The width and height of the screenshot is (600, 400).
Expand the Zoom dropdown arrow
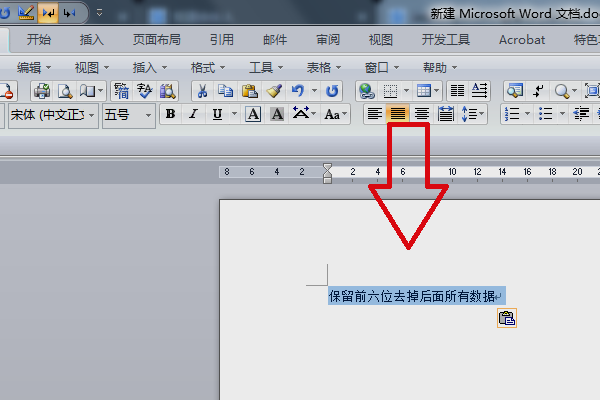click(574, 91)
